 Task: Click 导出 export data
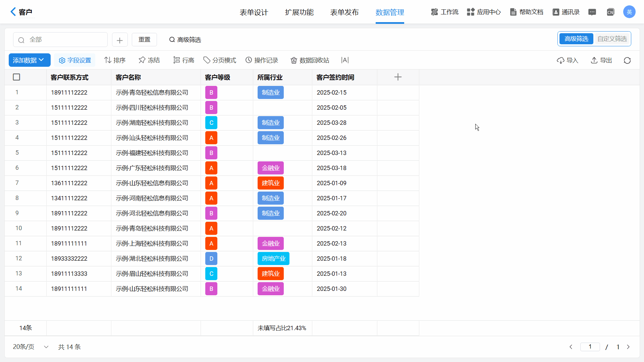601,60
